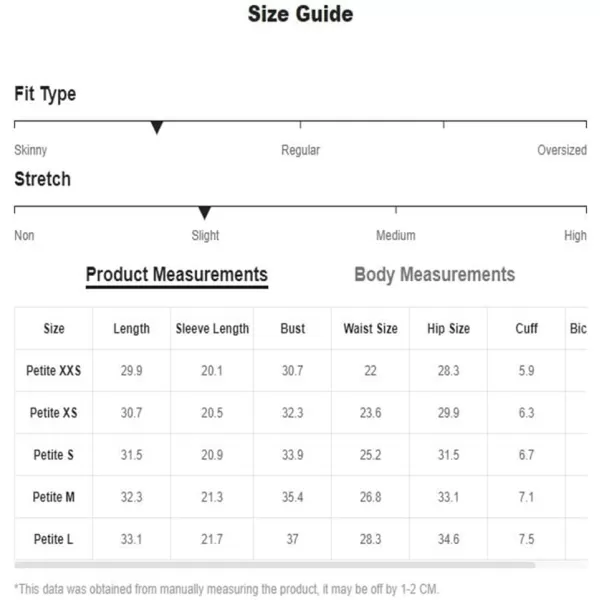Select the Petite XS row label
The height and width of the screenshot is (600, 600).
pyautogui.click(x=54, y=412)
